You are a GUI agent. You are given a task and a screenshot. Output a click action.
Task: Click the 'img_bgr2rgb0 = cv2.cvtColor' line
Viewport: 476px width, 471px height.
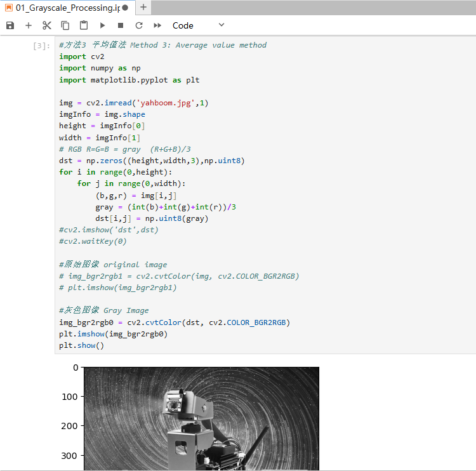[175, 322]
